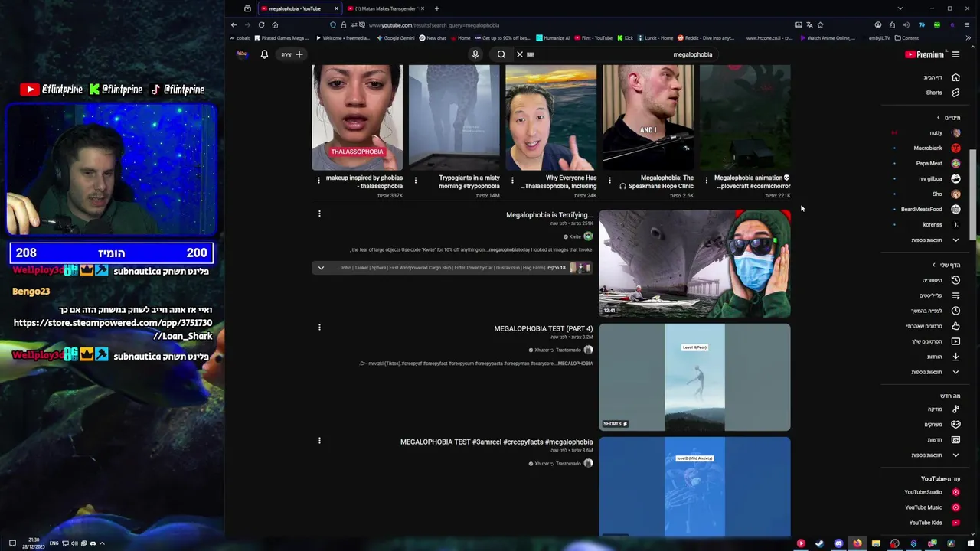Open Reddit bookmark in bookmarks bar
The image size is (980, 551).
click(x=705, y=37)
